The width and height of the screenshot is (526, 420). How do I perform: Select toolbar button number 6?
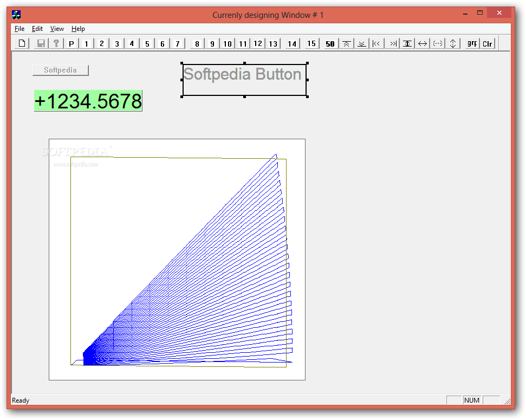pyautogui.click(x=163, y=43)
